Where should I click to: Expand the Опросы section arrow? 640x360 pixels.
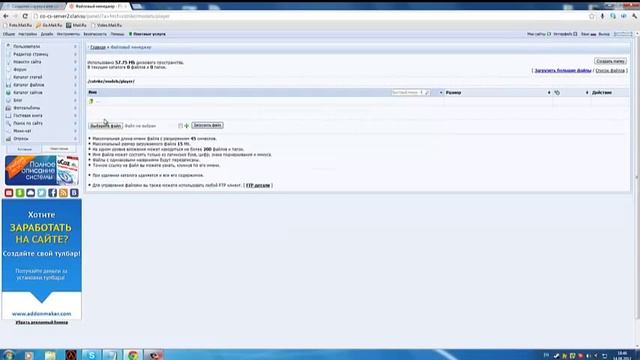tap(76, 138)
